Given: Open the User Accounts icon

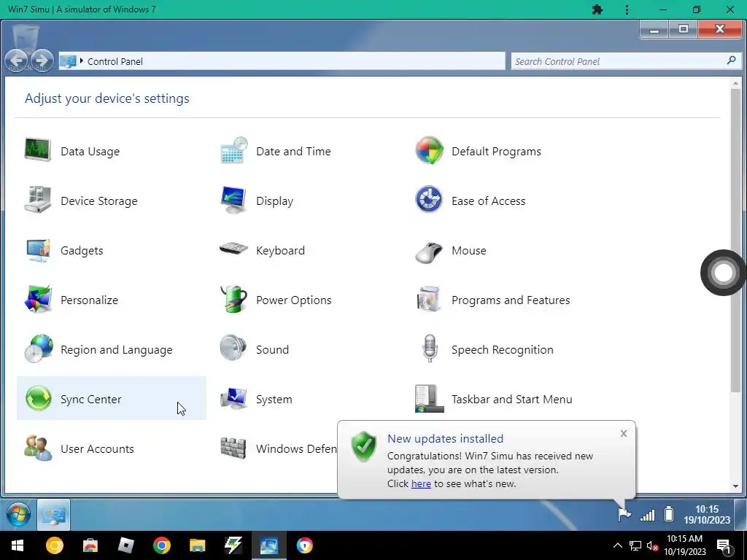Looking at the screenshot, I should pos(38,448).
